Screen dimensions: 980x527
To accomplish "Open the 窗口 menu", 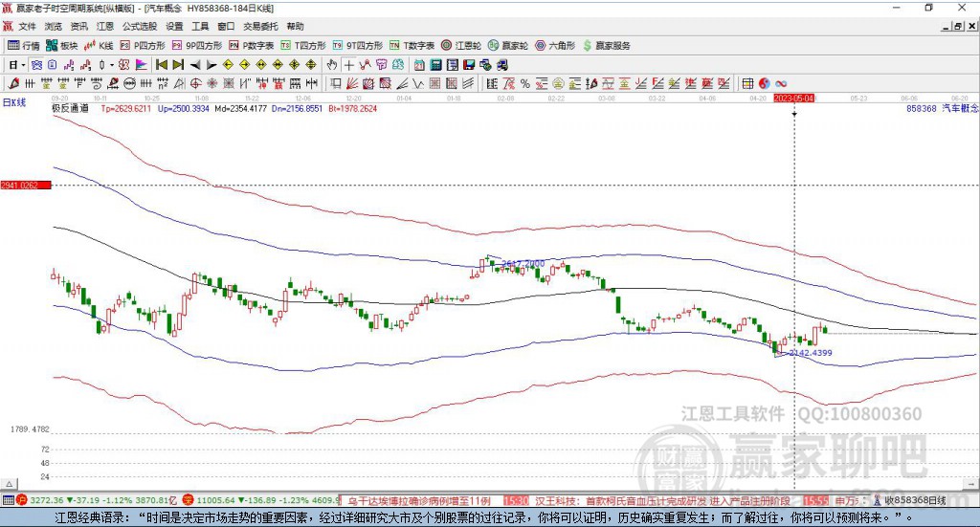I will pyautogui.click(x=226, y=26).
